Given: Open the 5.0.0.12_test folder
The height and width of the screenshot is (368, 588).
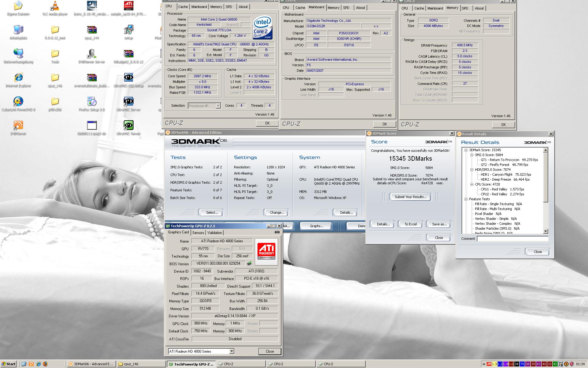Looking at the screenshot, I should (x=55, y=32).
